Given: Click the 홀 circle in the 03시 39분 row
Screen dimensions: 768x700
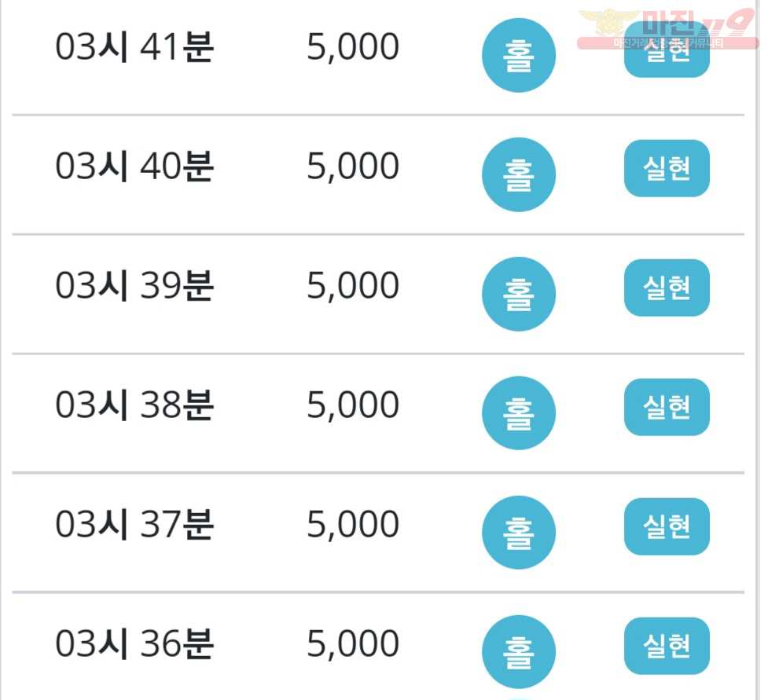Looking at the screenshot, I should coord(519,294).
